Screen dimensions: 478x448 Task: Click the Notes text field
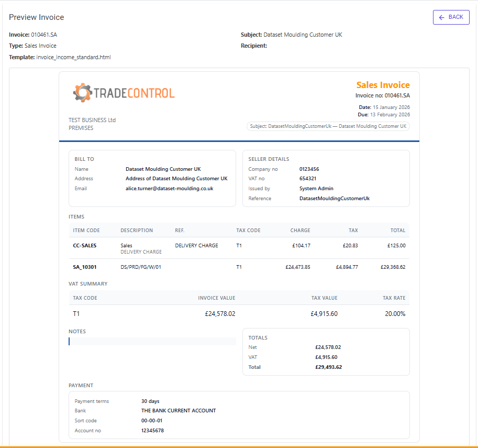(152, 341)
